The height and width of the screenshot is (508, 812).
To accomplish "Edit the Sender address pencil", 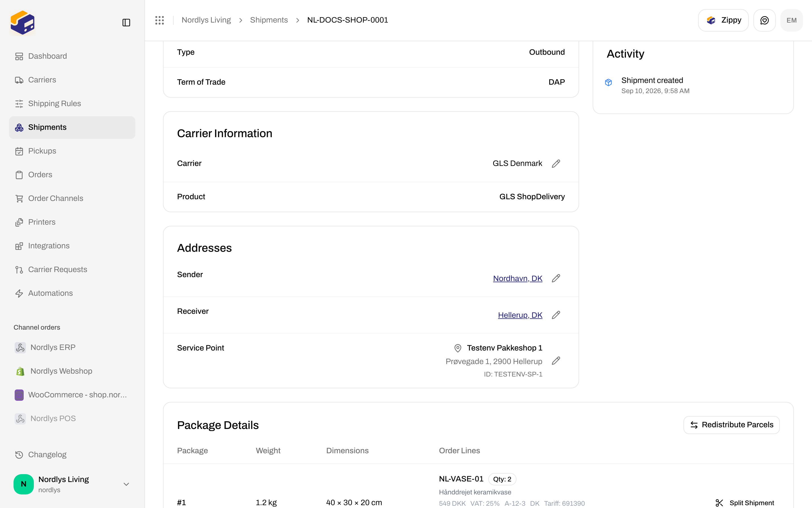I will pos(556,278).
